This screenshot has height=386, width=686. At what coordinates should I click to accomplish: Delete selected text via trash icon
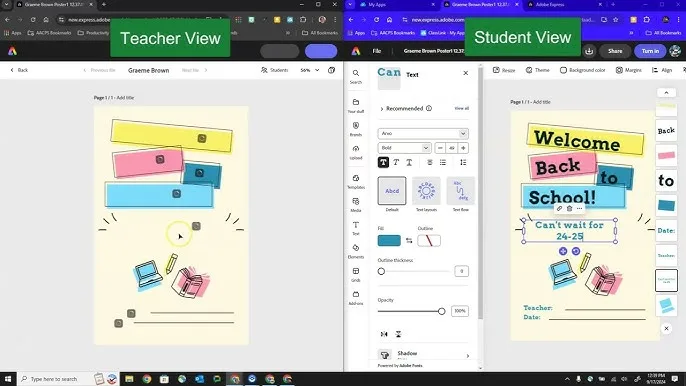pos(569,209)
